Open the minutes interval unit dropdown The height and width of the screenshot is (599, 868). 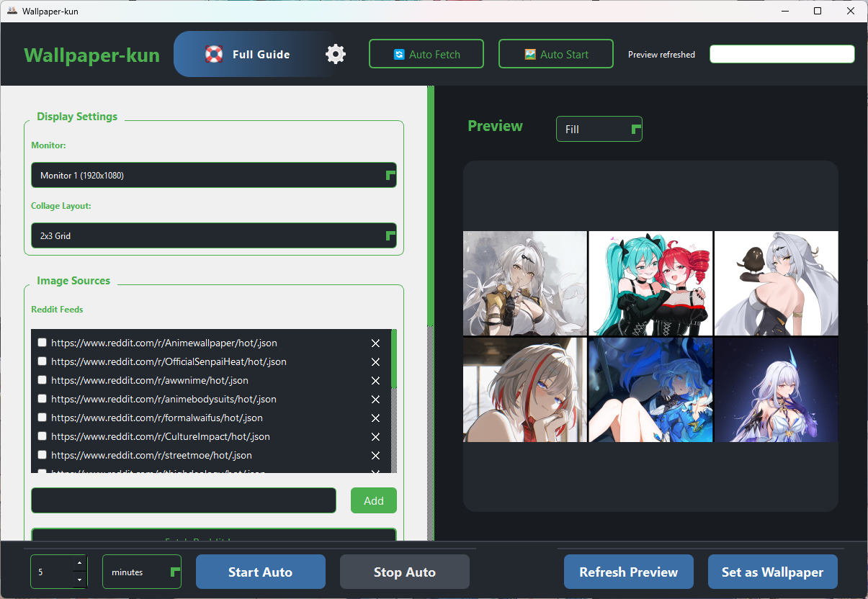pos(142,572)
